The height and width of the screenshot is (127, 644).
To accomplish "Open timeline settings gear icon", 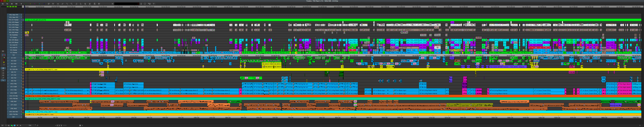I will pos(149,4).
